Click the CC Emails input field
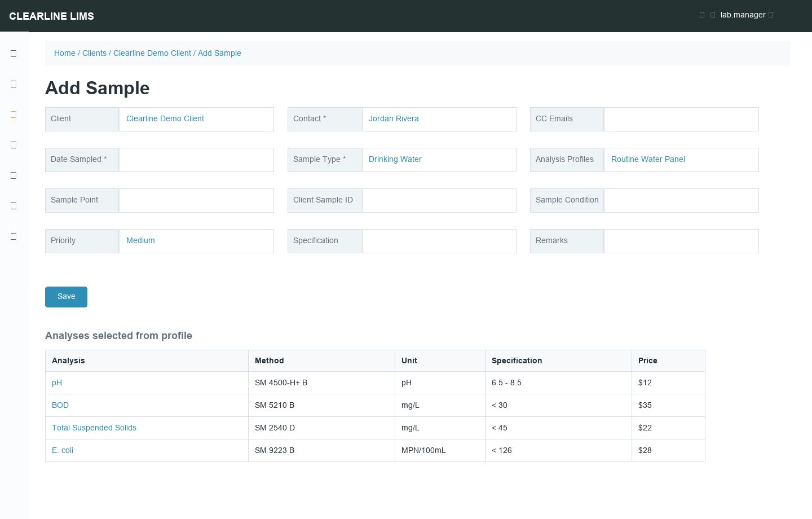The image size is (812, 519). [681, 119]
